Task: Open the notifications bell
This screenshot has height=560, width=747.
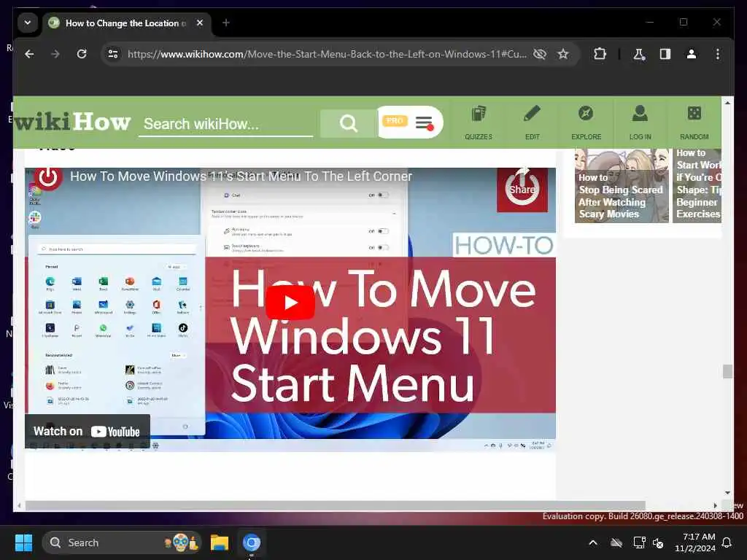Action: point(727,542)
